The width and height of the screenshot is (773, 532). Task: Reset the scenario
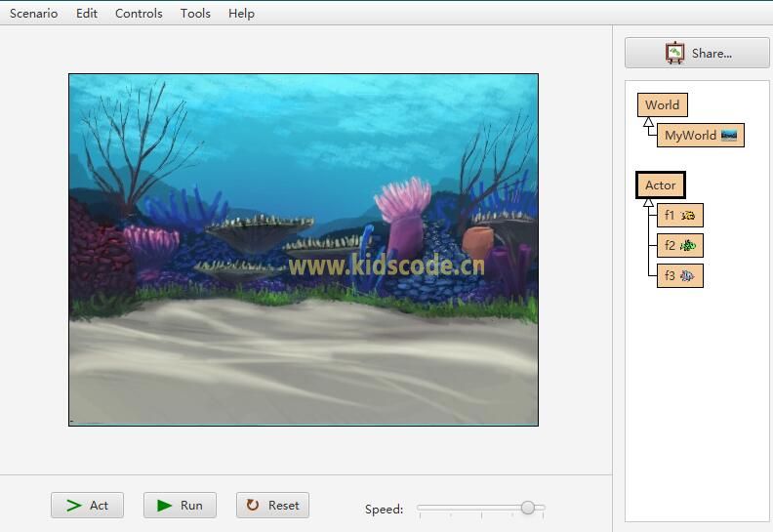[272, 505]
